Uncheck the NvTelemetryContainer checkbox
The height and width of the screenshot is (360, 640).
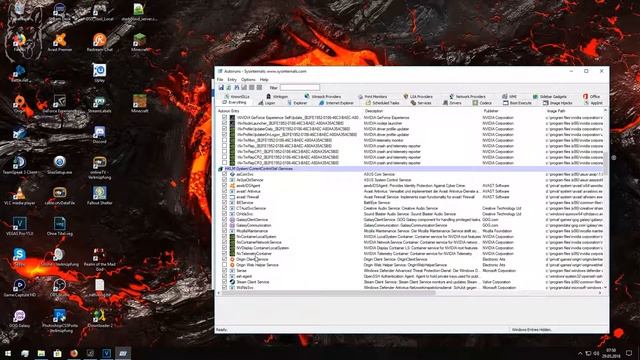click(224, 253)
